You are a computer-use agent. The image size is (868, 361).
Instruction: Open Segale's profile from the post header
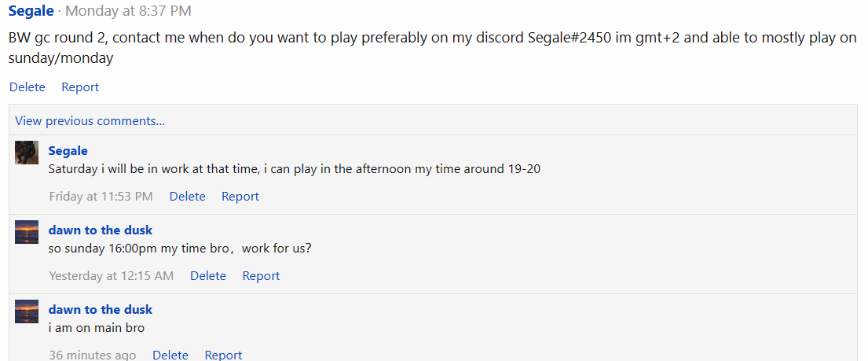31,11
